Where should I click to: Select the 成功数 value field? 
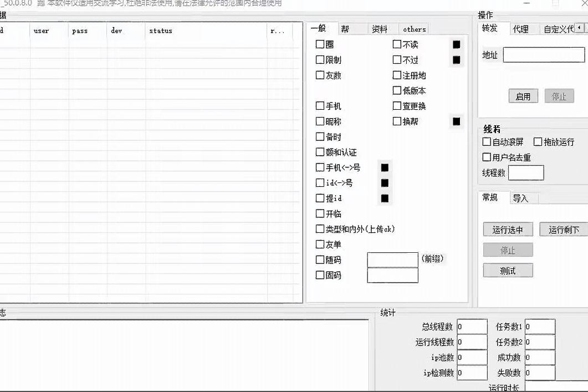[540, 358]
